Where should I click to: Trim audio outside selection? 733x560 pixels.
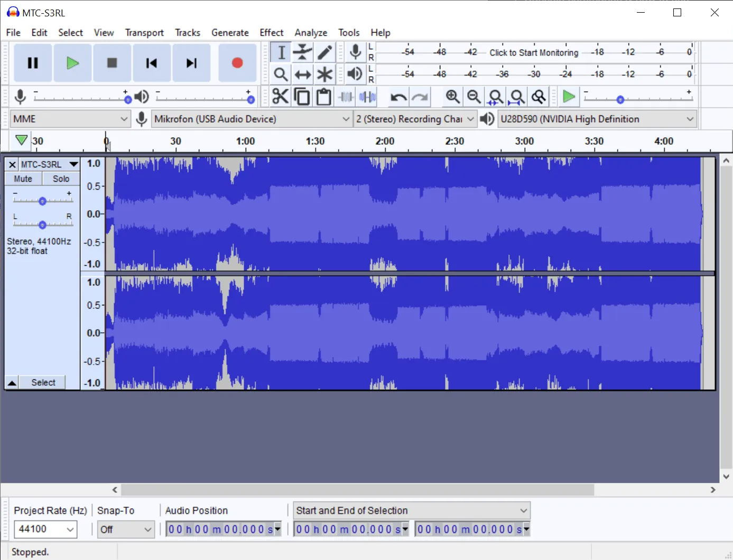[345, 97]
